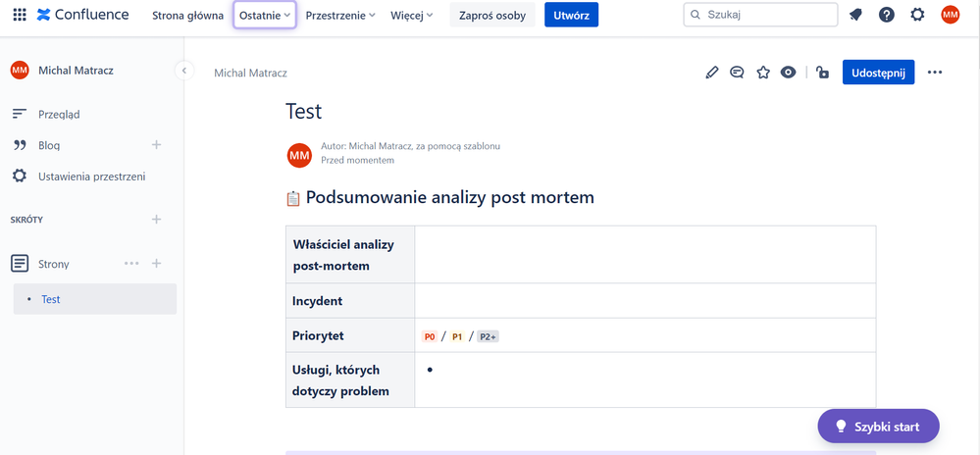Open Ustawienia przestrzeni in sidebar
The width and height of the screenshot is (980, 455).
click(91, 177)
